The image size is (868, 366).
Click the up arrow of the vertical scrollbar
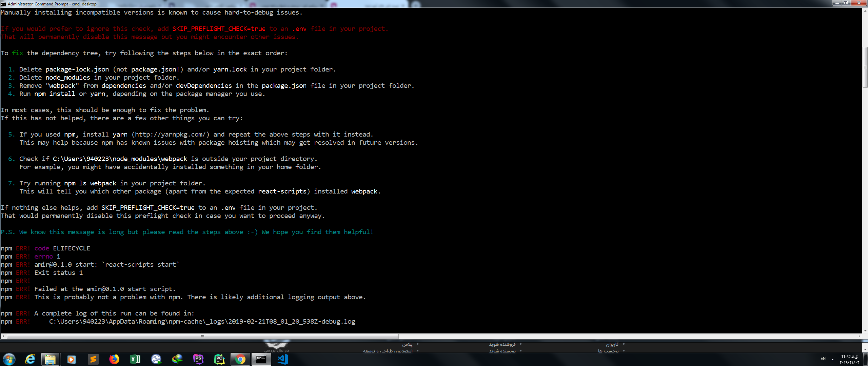865,11
